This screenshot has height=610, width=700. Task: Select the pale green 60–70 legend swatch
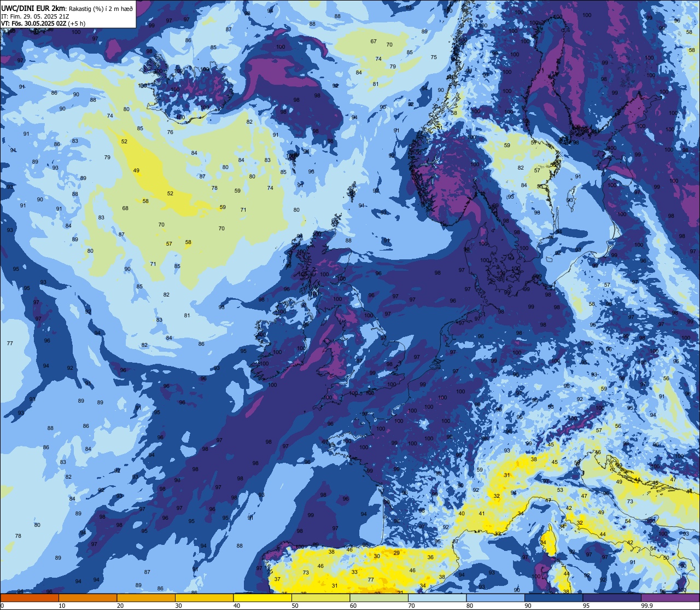379,597
